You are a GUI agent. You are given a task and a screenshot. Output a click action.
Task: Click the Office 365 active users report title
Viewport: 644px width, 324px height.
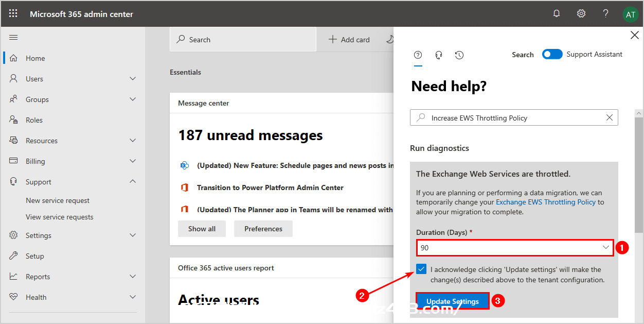[x=226, y=268]
